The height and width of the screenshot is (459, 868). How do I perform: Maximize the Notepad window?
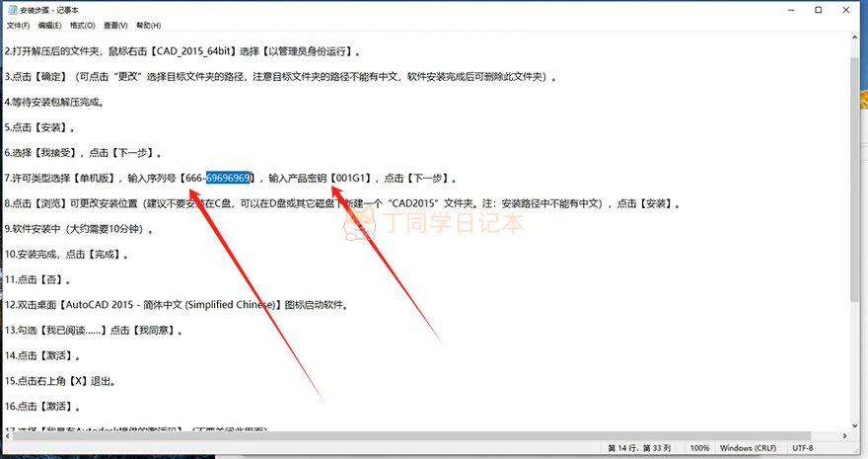click(818, 10)
